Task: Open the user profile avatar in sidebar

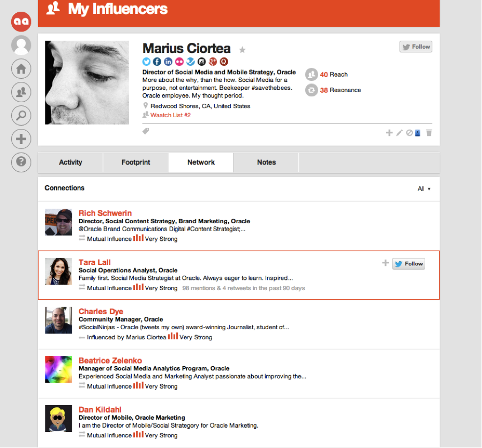Action: click(x=21, y=45)
